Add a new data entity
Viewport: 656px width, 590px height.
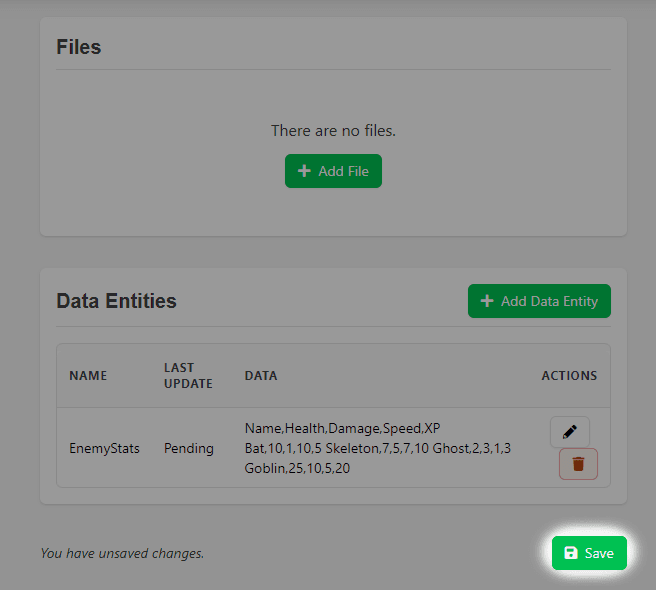pos(539,301)
